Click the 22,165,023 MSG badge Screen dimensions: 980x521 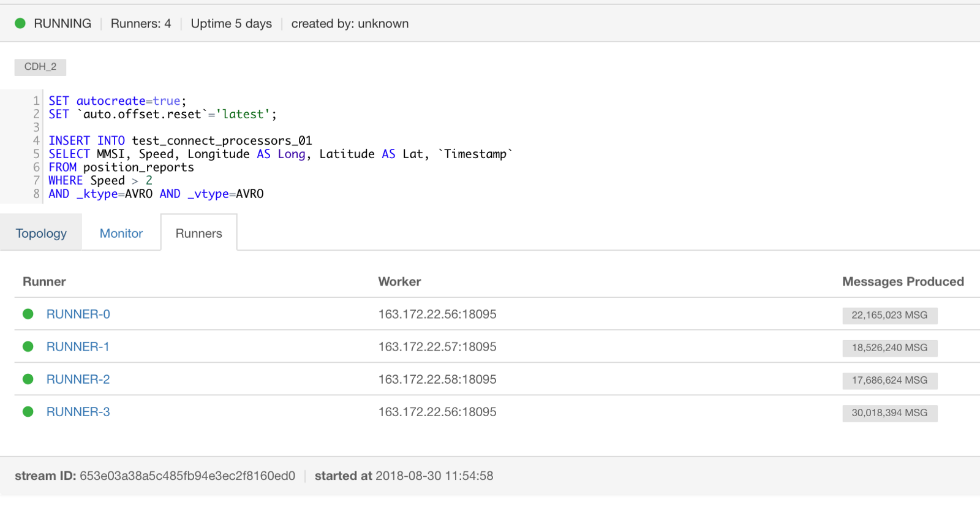[890, 315]
